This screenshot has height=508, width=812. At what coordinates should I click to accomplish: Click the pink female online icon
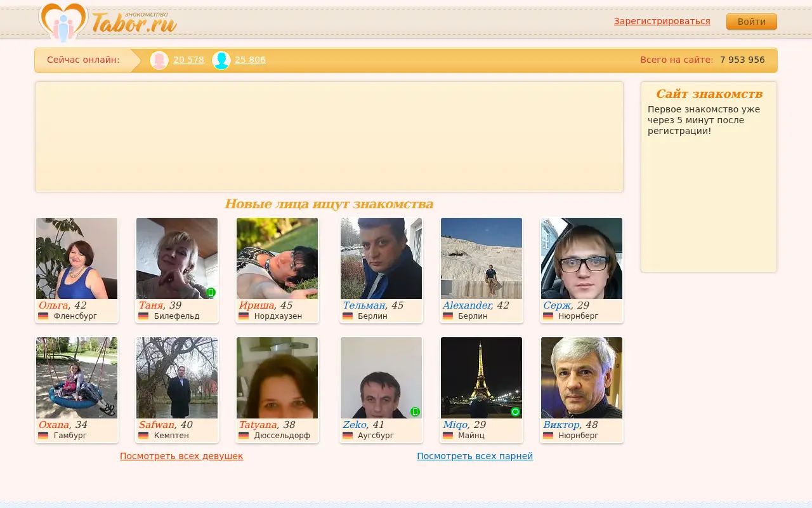[159, 60]
